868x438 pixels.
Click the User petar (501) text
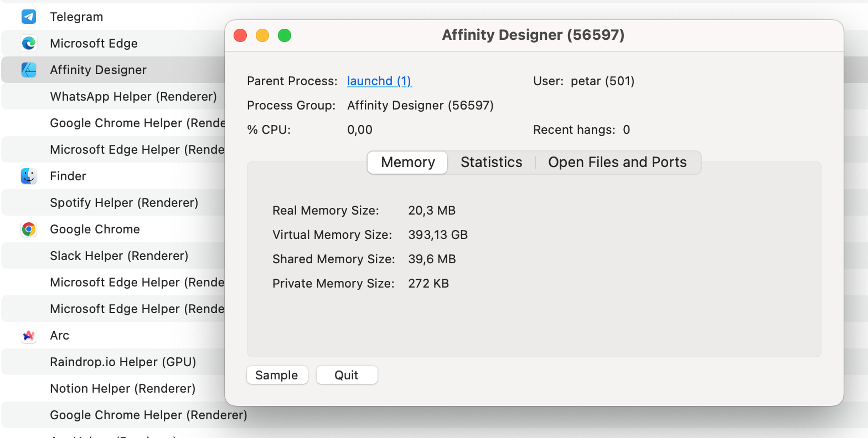583,81
